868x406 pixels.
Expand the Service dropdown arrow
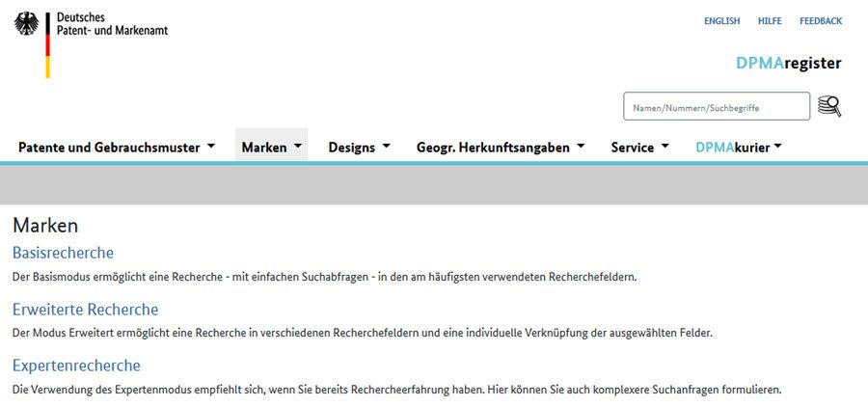pos(665,148)
